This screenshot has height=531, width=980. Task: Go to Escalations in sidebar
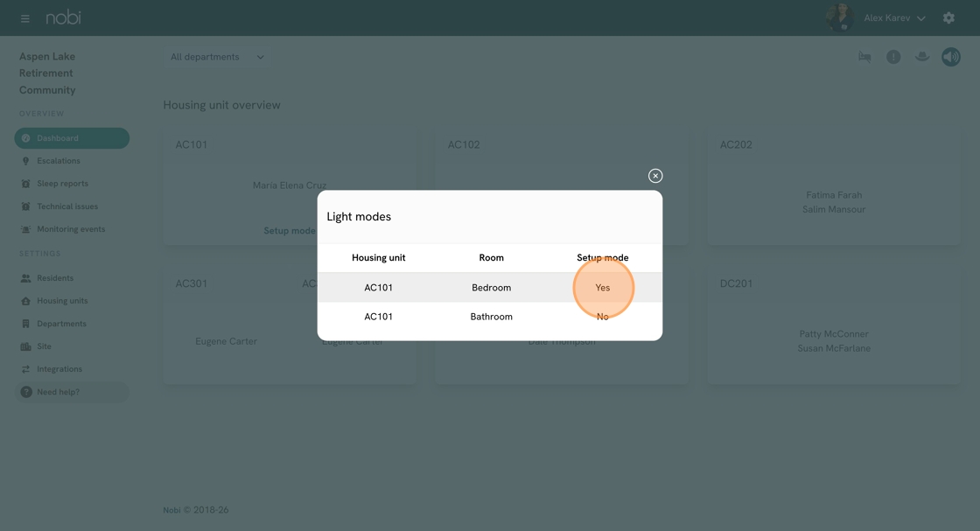[x=58, y=161]
